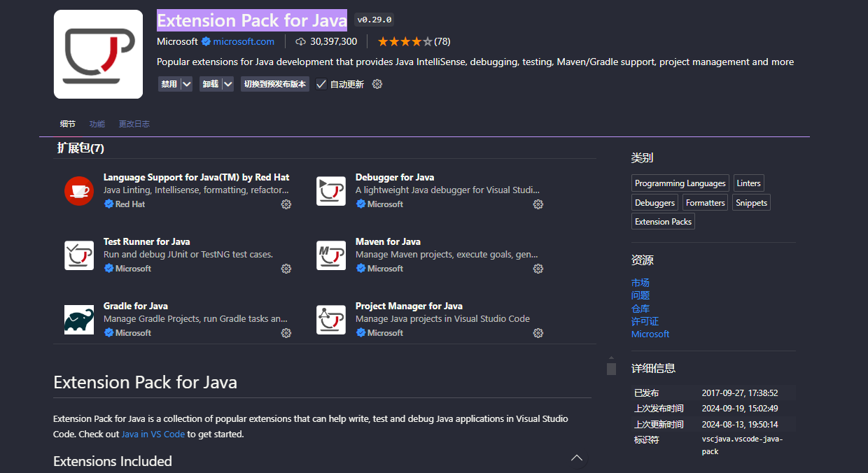Viewport: 868px width, 473px height.
Task: Open gear menu for Project Manager for Java
Action: 538,333
